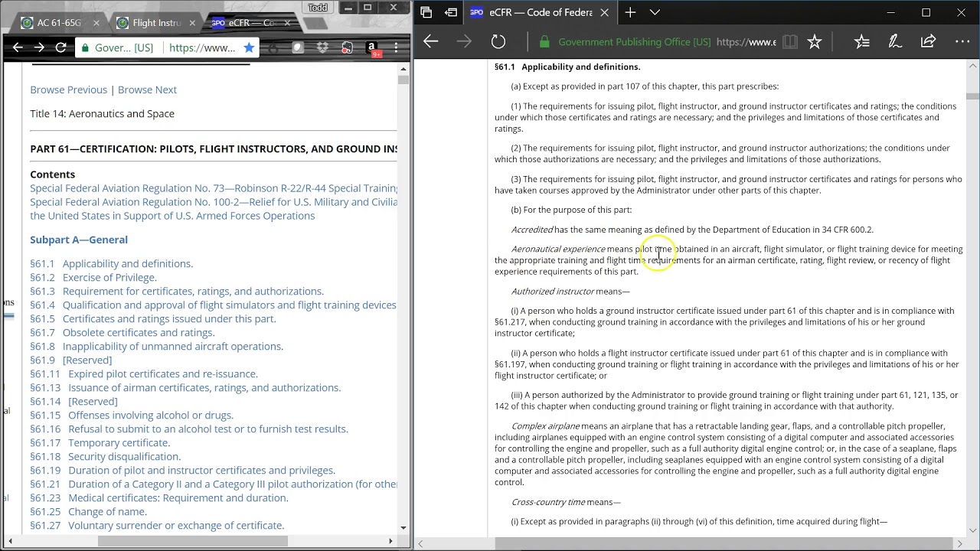Open §61.17 Temporary certificate link
Image resolution: width=980 pixels, height=551 pixels.
100,442
